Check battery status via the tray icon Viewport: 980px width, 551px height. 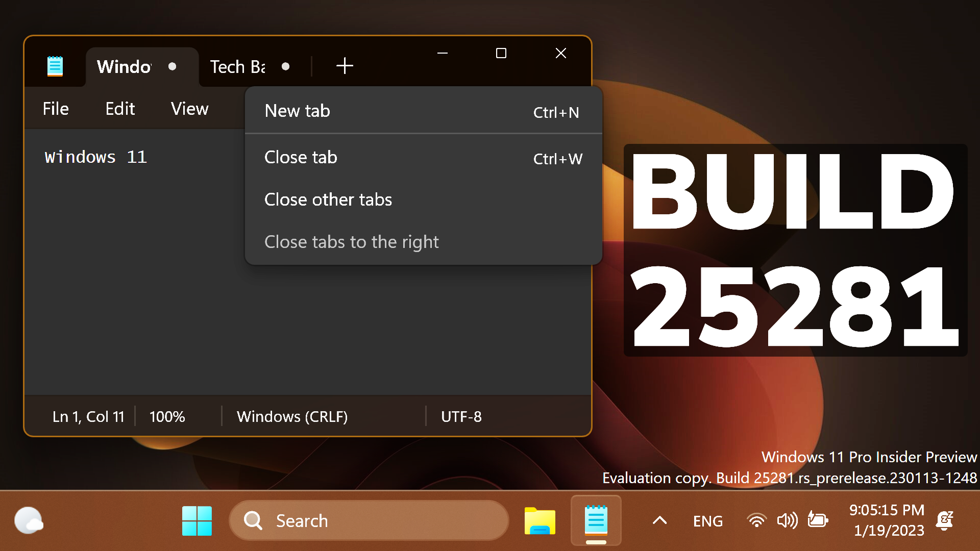pos(817,520)
